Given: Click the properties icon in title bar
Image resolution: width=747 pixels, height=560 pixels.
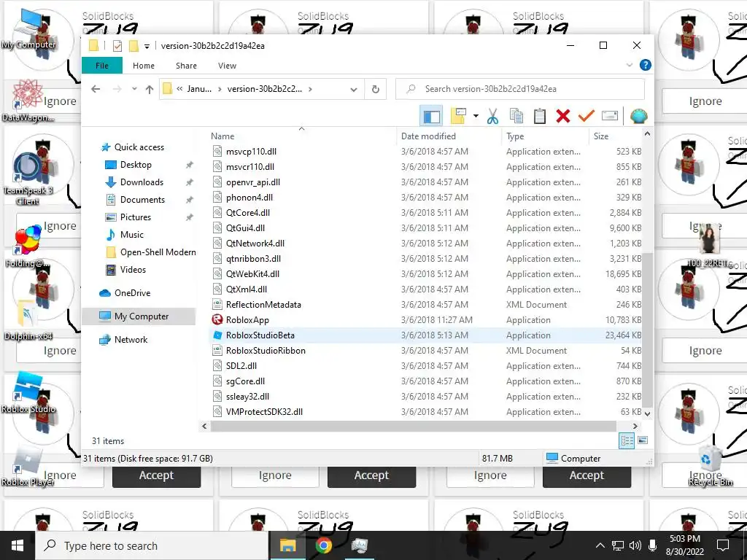Looking at the screenshot, I should (x=117, y=46).
